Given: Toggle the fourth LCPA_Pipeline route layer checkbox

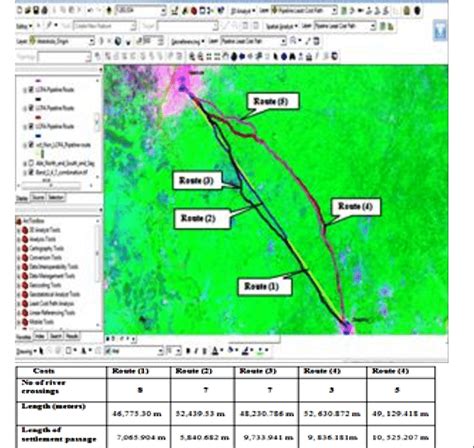Looking at the screenshot, I should point(31,145).
